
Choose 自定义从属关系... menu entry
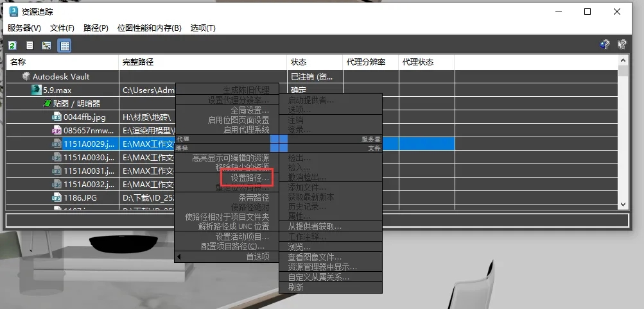click(318, 278)
